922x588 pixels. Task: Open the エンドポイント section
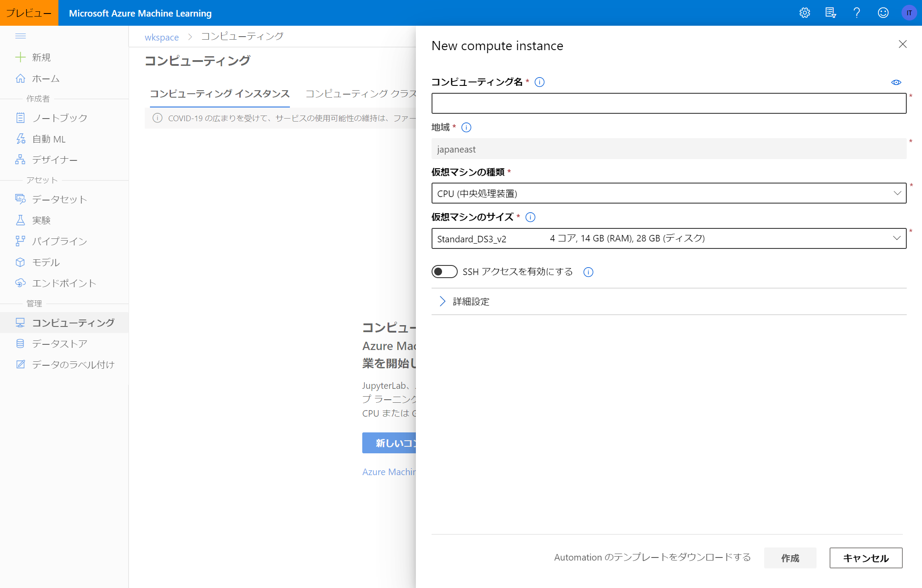click(x=64, y=283)
